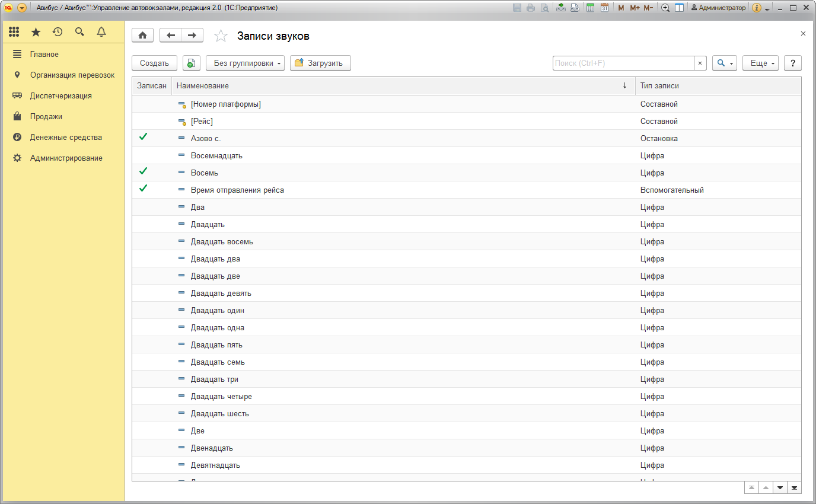Image resolution: width=816 pixels, height=504 pixels.
Task: Open the sections menu grid icon
Action: coord(14,32)
